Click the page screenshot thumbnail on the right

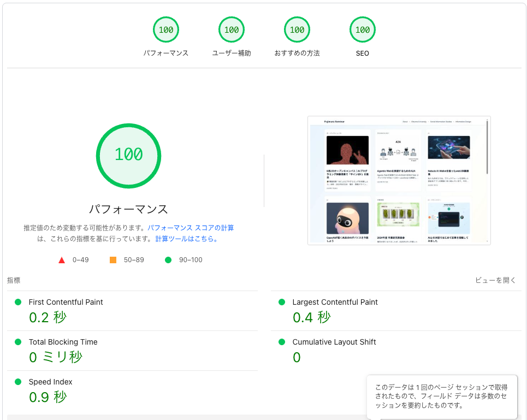(x=398, y=180)
